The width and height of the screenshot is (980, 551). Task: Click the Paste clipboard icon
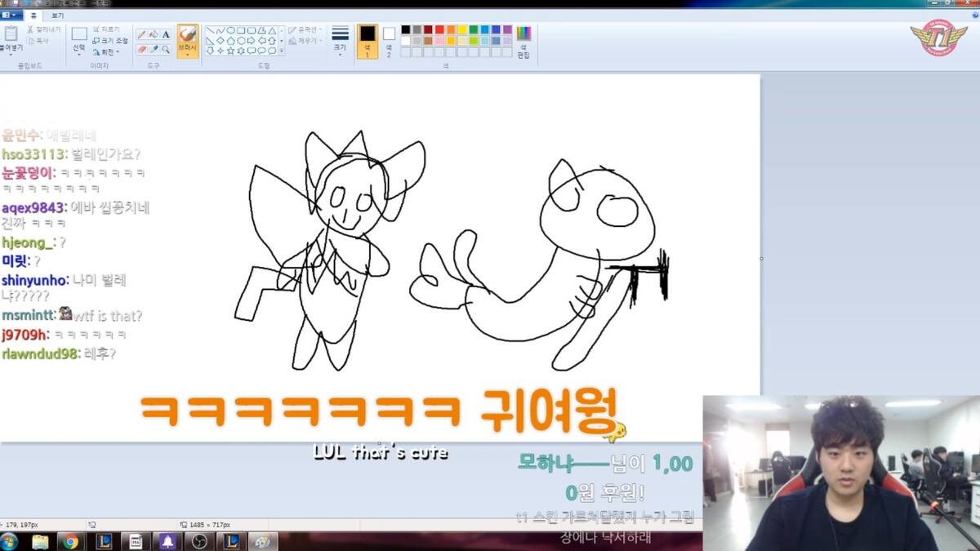(x=11, y=33)
